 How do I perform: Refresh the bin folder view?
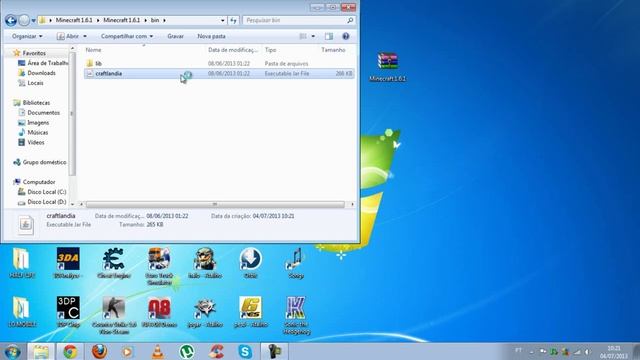(x=233, y=20)
